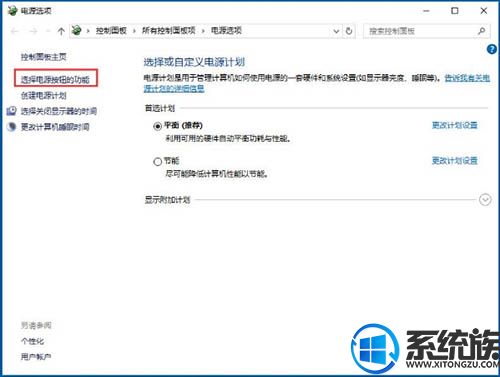
Task: Expand the chevron before 控制面板 in the breadcrumb
Action: click(88, 31)
